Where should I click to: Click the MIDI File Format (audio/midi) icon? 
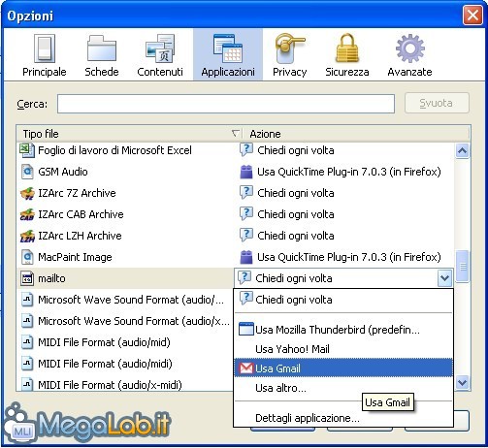pyautogui.click(x=27, y=364)
